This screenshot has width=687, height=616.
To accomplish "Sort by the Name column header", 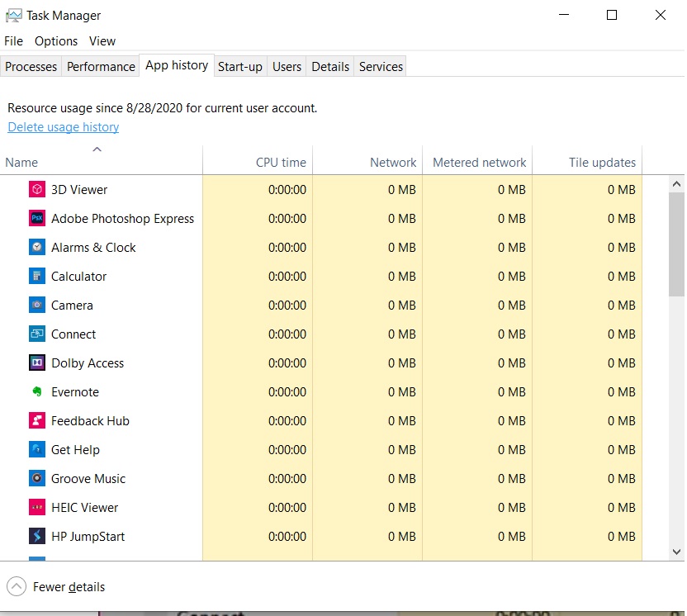I will tap(21, 163).
